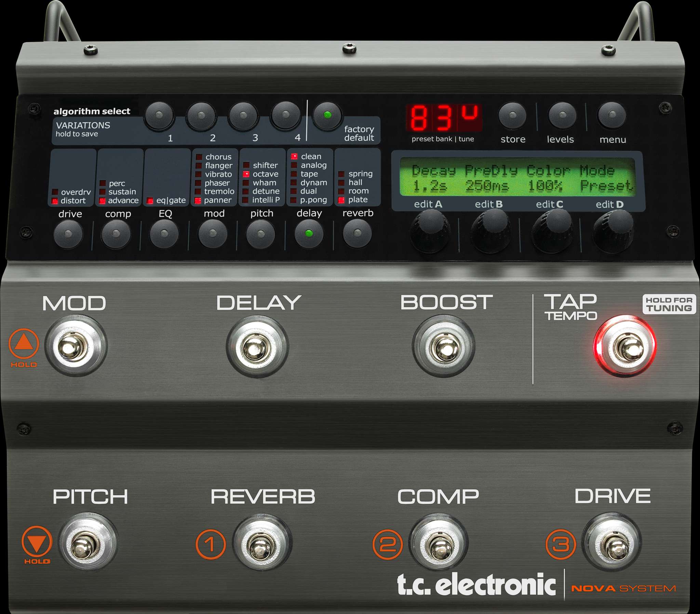
Task: Click the vibrato modulation label
Action: pos(218,174)
